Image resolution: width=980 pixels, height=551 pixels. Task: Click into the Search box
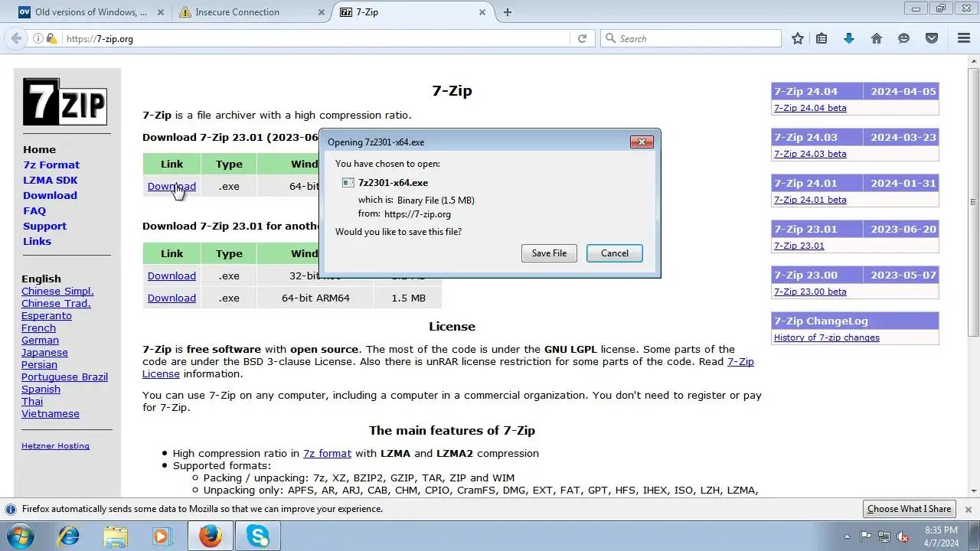coord(691,38)
